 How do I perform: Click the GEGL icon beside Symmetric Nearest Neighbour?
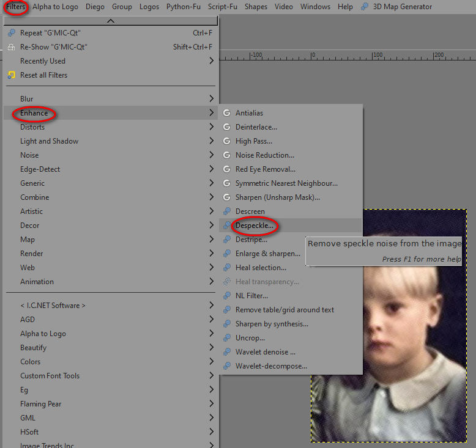tap(227, 183)
